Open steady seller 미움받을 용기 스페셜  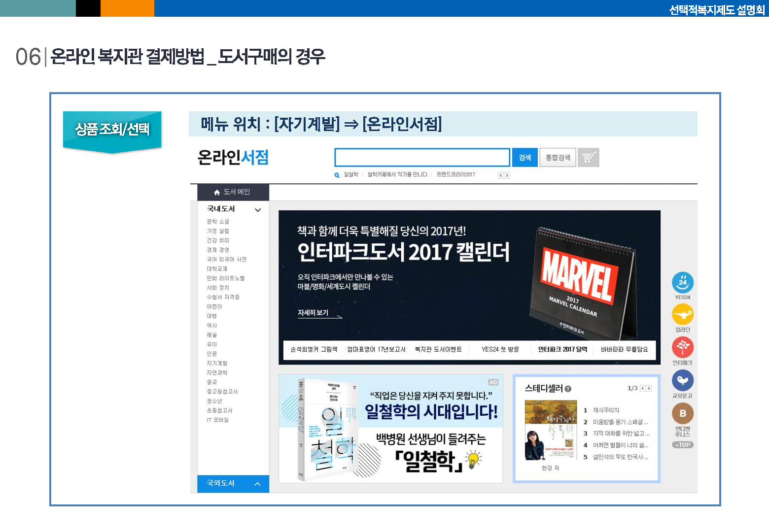pos(621,422)
